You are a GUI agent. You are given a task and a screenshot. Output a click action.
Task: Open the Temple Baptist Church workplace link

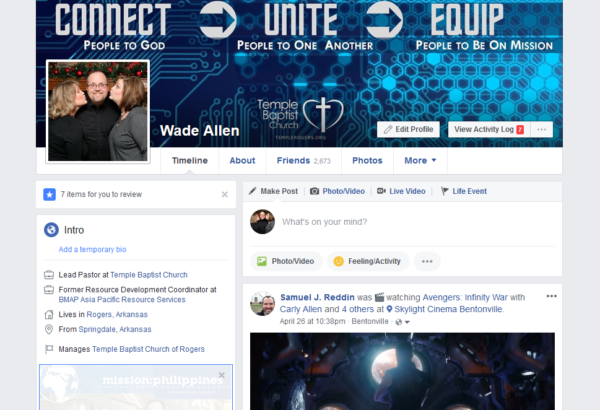click(149, 275)
